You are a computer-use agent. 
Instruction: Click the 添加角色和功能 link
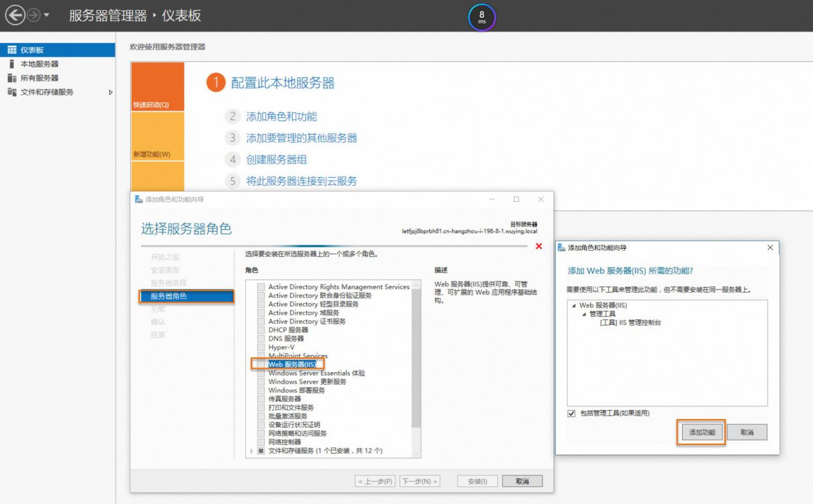(281, 117)
